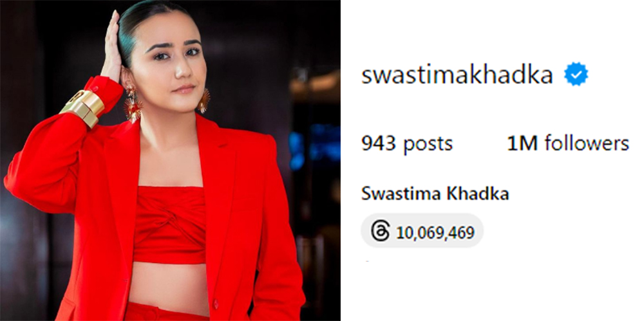644x321 pixels.
Task: Click the red twisted crop top
Action: [169, 224]
